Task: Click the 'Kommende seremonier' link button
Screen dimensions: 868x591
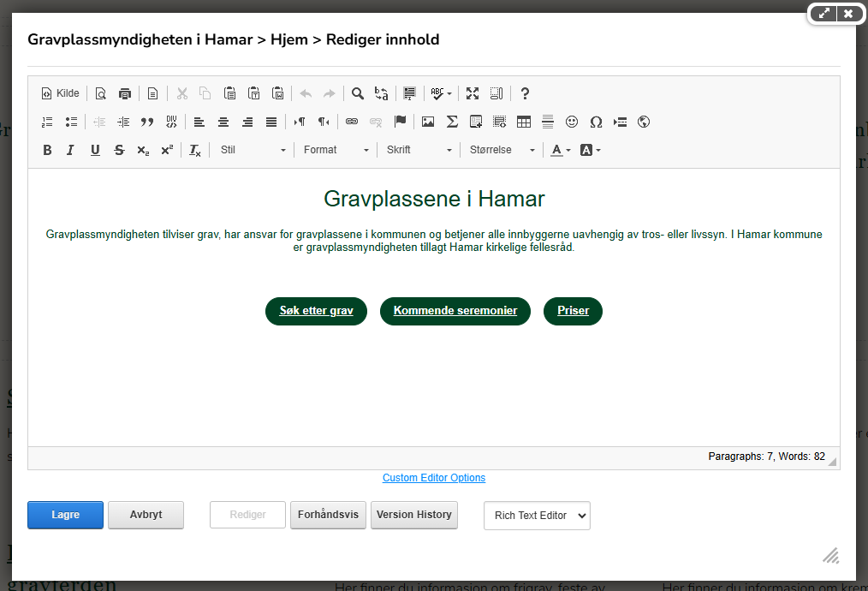Action: [455, 311]
